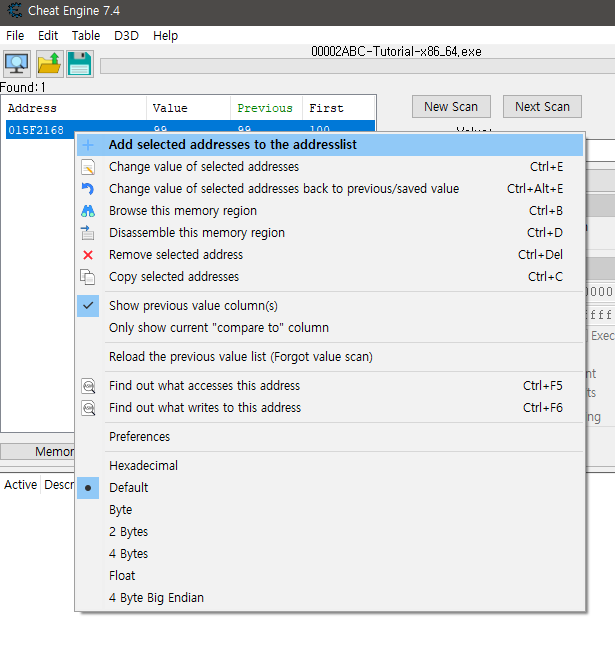This screenshot has width=615, height=658.
Task: Choose Reload the previous value list
Action: coord(330,357)
